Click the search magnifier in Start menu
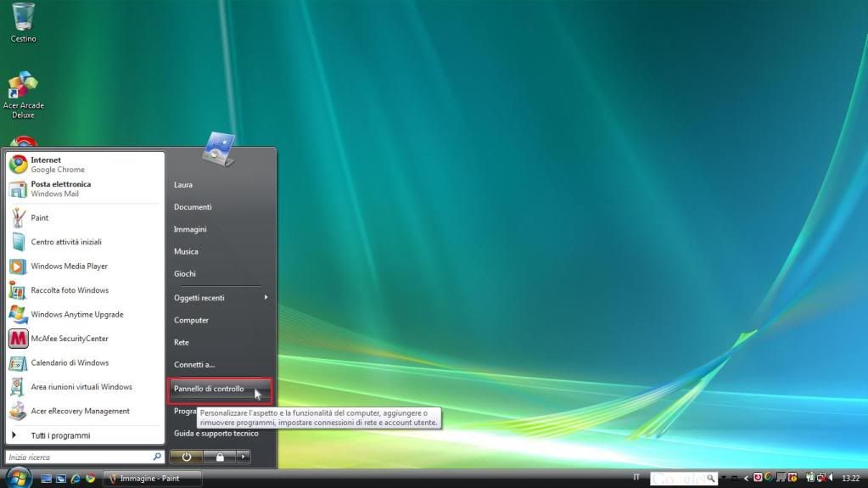The image size is (868, 488). [x=157, y=457]
